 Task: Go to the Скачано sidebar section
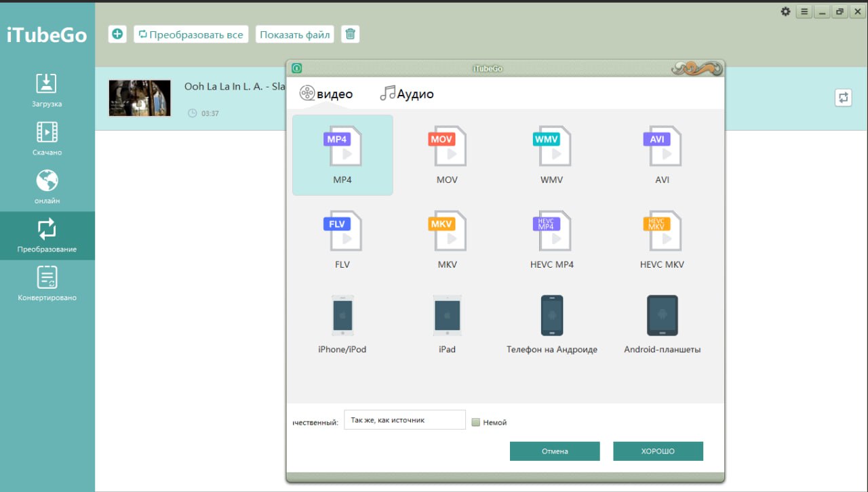click(47, 138)
